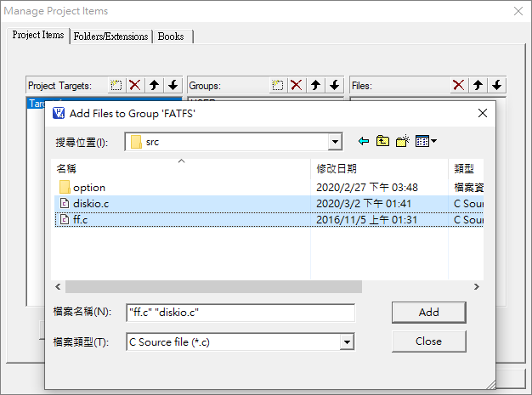Move Project Target up

(155, 85)
